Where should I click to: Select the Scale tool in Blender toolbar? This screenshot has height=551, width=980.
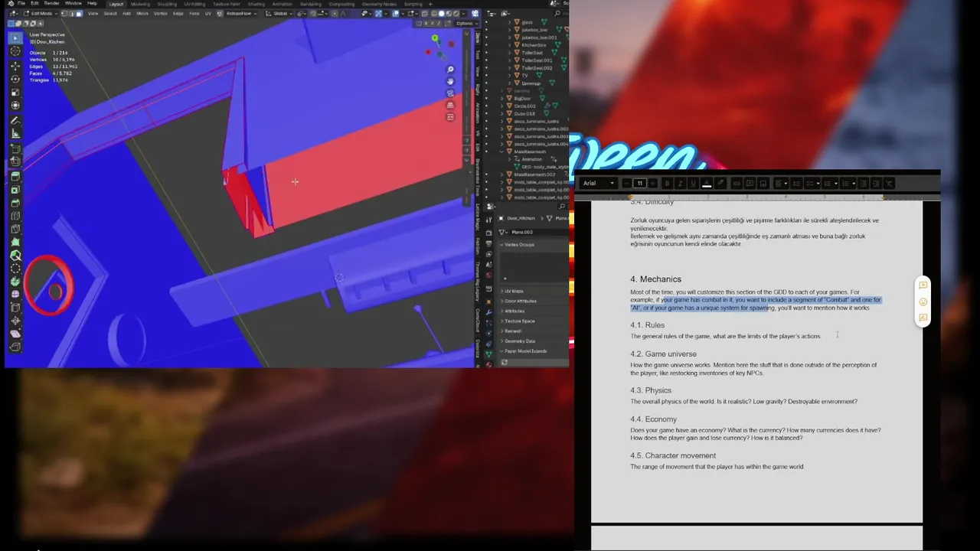click(x=15, y=93)
